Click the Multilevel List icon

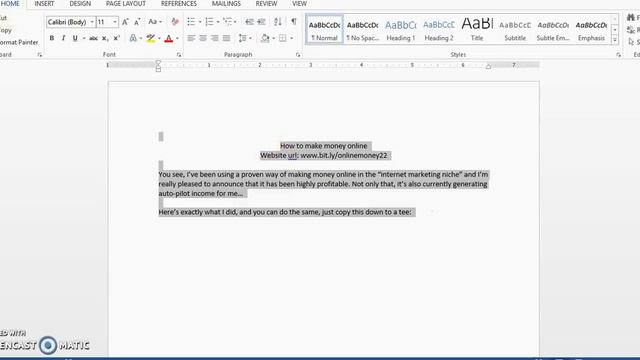point(227,22)
